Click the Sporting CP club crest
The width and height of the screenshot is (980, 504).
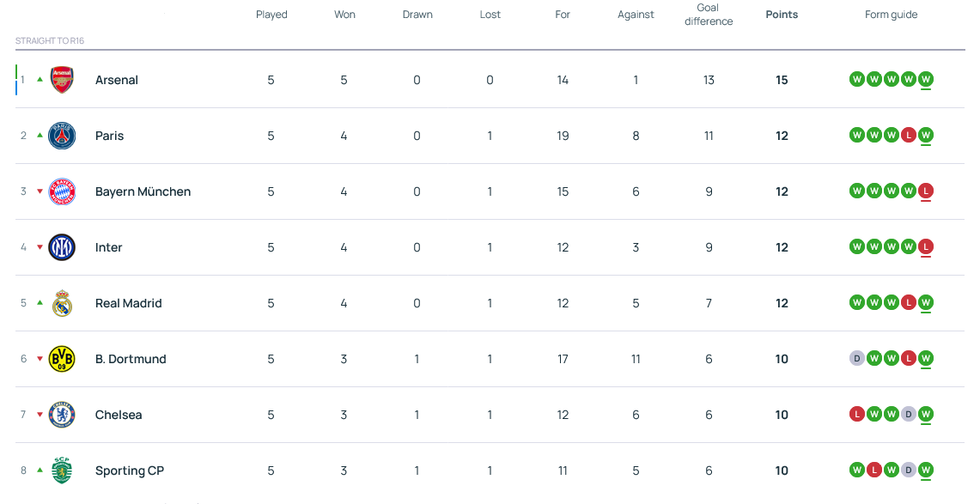click(62, 471)
